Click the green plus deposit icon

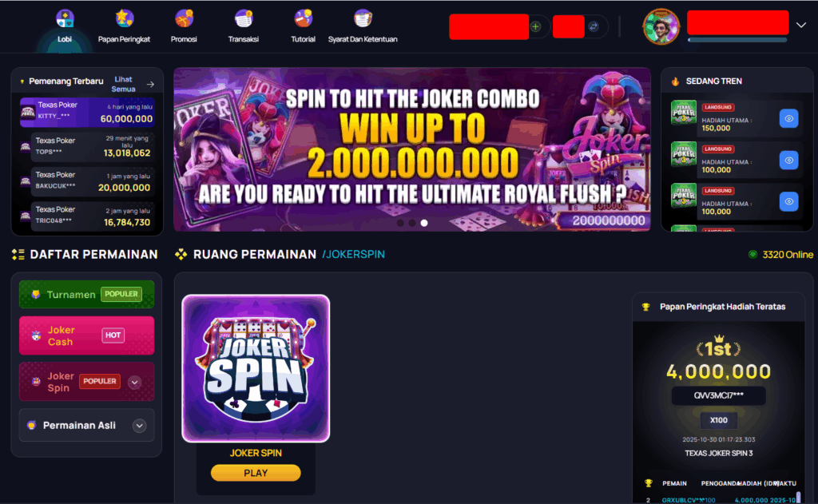[536, 26]
